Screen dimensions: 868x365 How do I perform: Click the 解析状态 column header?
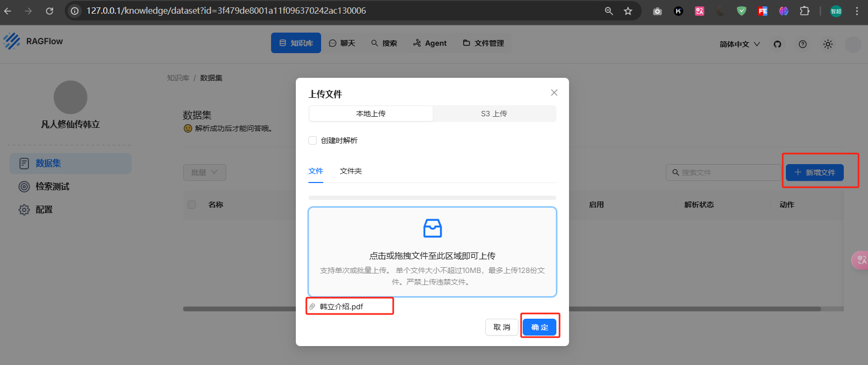[699, 205]
